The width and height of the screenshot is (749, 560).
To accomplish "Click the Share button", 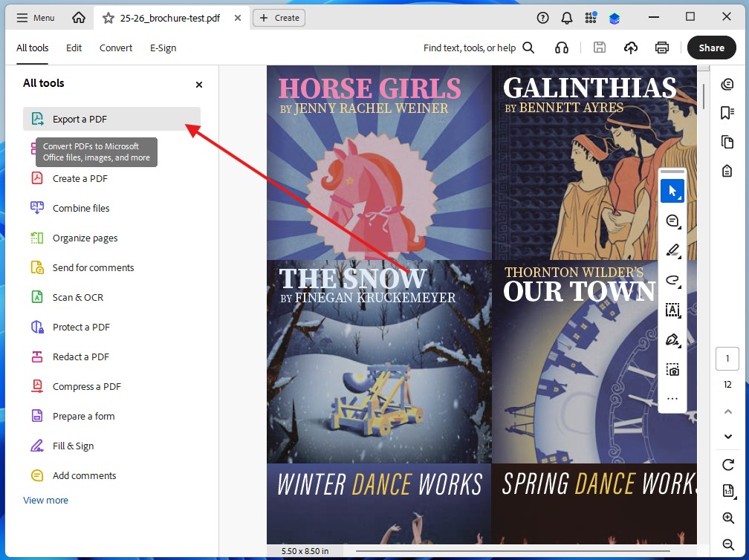I will (x=711, y=47).
